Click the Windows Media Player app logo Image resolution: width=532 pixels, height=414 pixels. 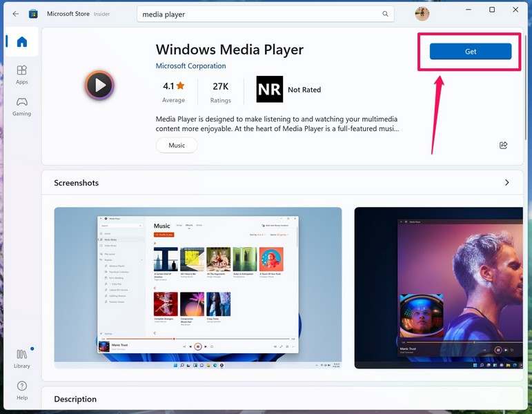99,86
